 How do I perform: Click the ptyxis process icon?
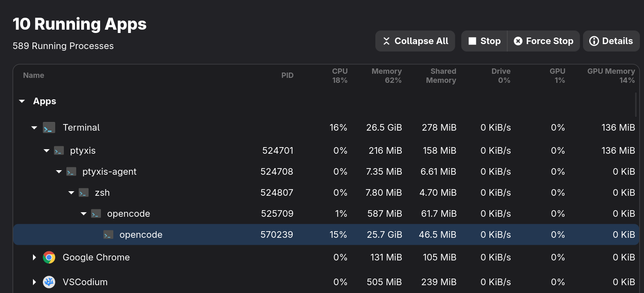coord(59,151)
